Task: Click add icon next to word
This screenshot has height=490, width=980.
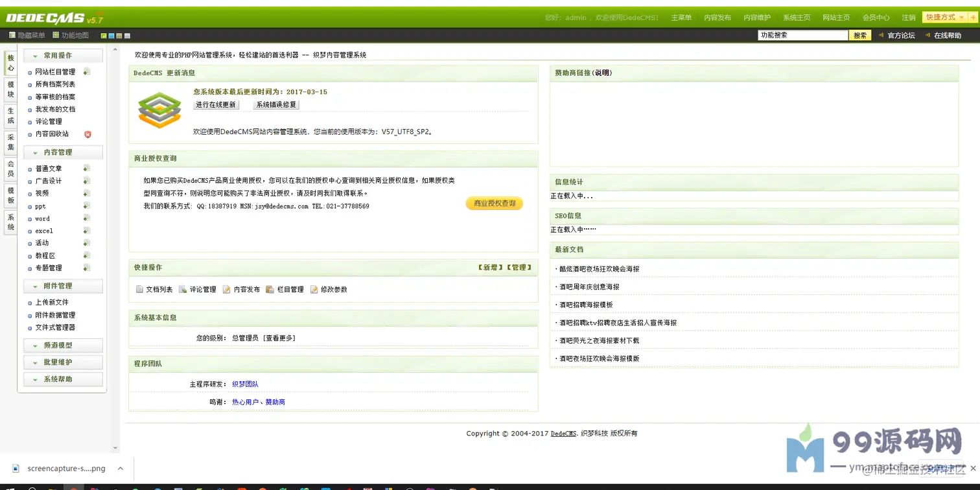Action: 87,218
